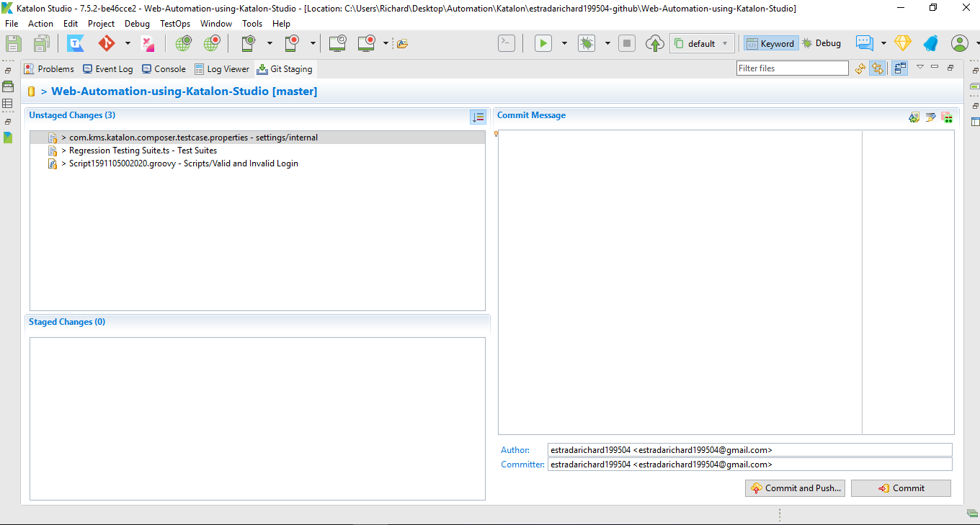
Task: Switch to Debug perspective
Action: pos(821,43)
